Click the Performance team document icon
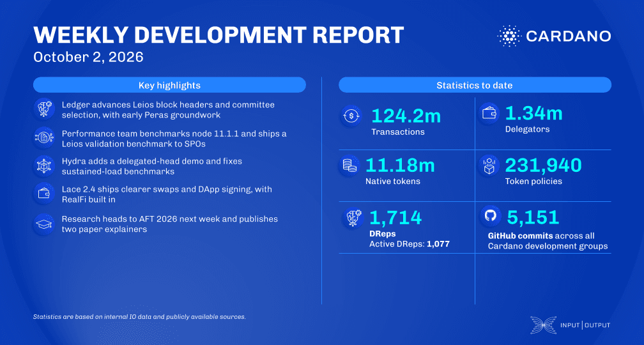Viewport: 644px width, 345px height. 44,138
